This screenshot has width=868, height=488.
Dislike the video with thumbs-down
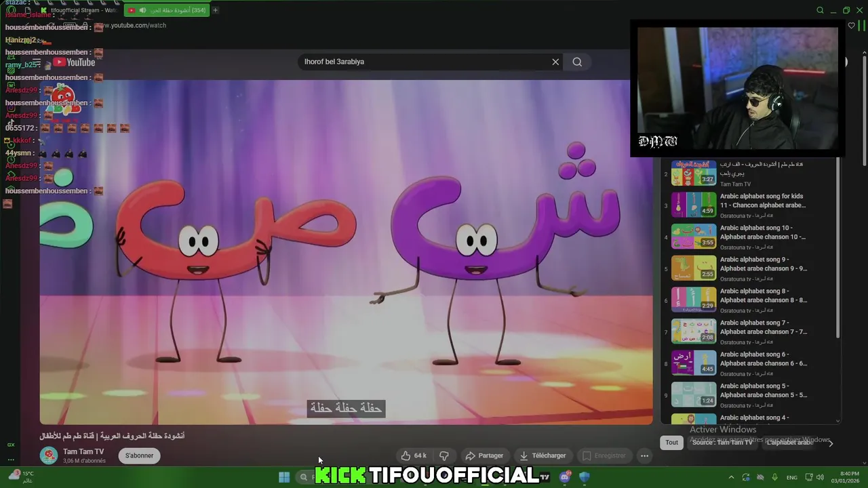[x=444, y=455]
